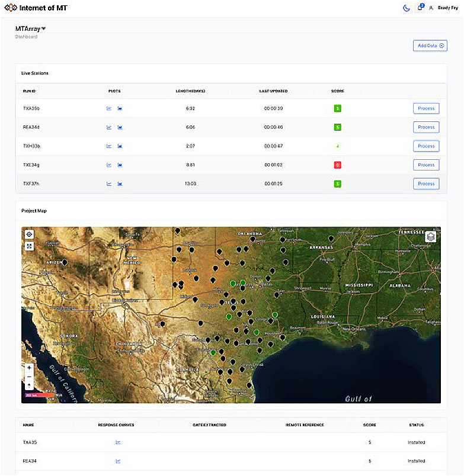
Task: Process the TXF37h run
Action: (426, 184)
